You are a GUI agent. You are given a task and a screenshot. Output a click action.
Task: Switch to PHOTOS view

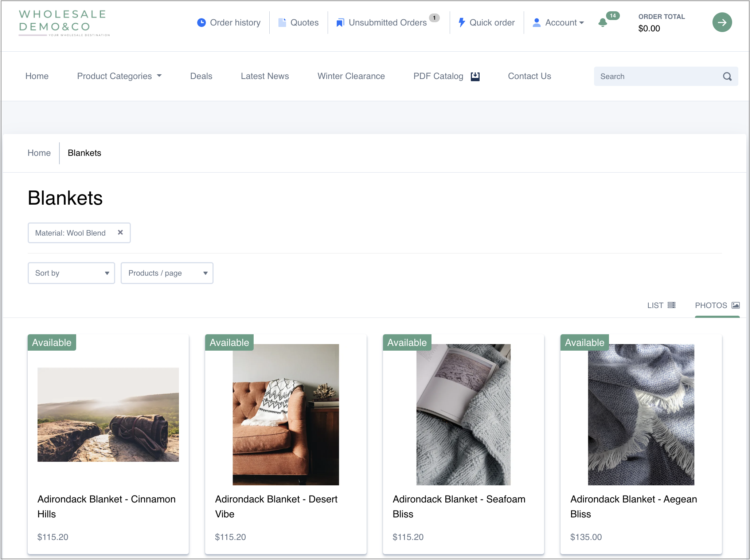[717, 305]
